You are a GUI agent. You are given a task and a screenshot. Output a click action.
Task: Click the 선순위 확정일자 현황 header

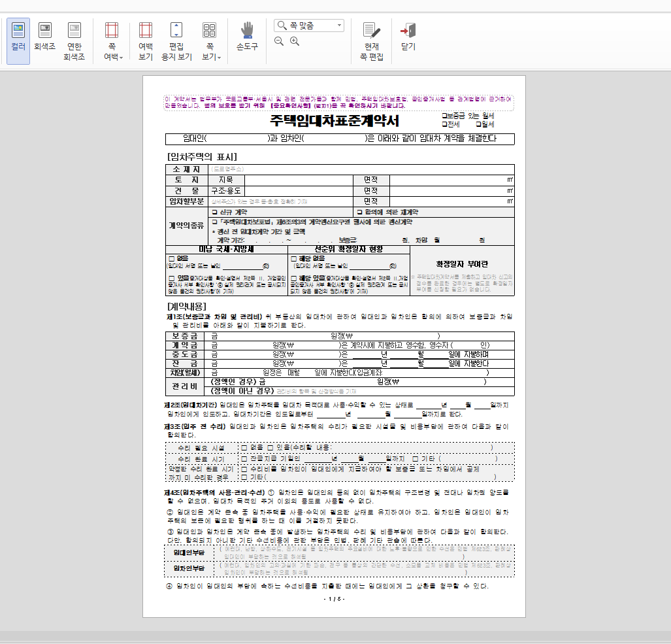pyautogui.click(x=349, y=249)
